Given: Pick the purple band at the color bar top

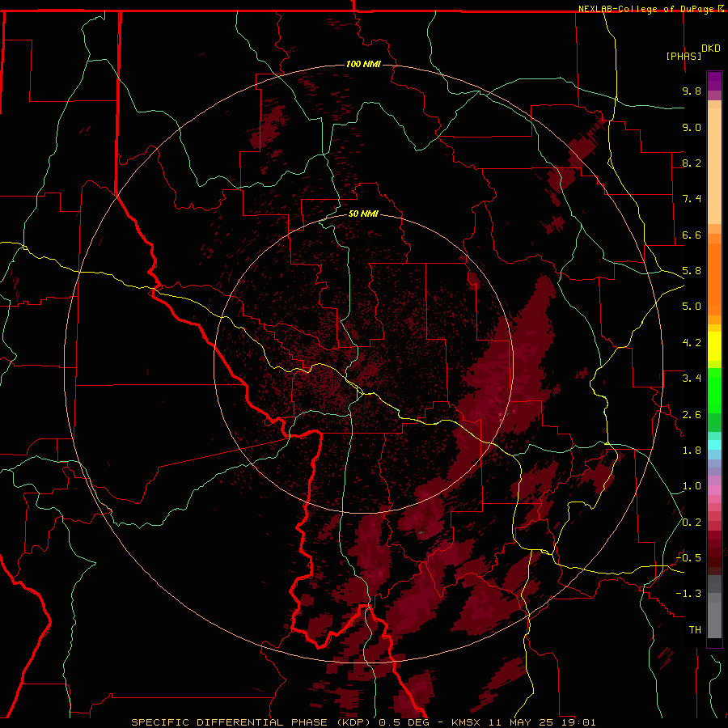Looking at the screenshot, I should (714, 81).
